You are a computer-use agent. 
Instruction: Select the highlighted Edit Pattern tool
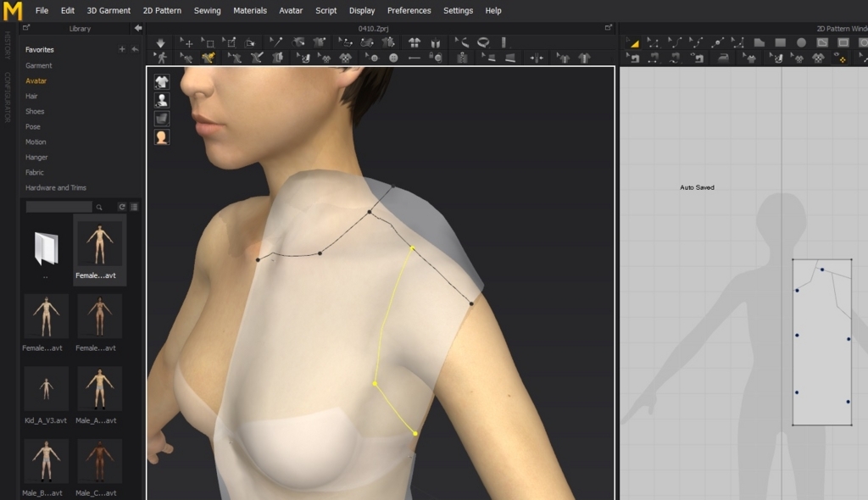coord(633,43)
